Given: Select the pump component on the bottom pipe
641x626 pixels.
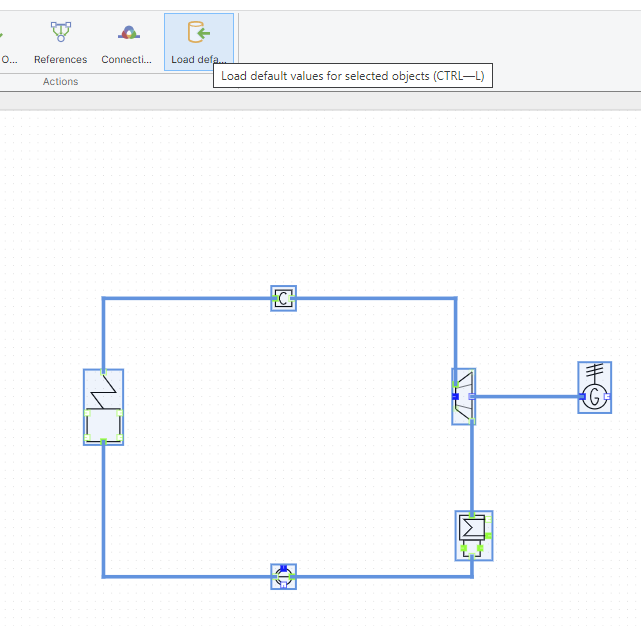Looking at the screenshot, I should (283, 577).
